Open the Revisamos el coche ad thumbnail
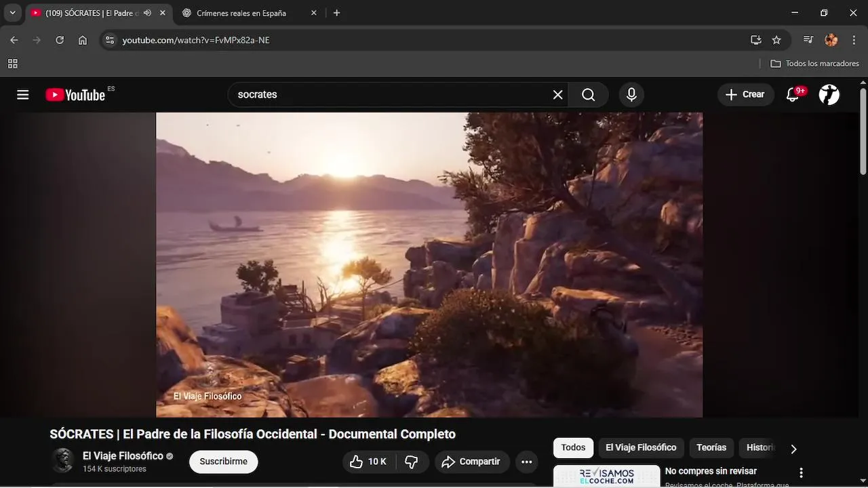Viewport: 868px width, 488px height. click(x=606, y=476)
